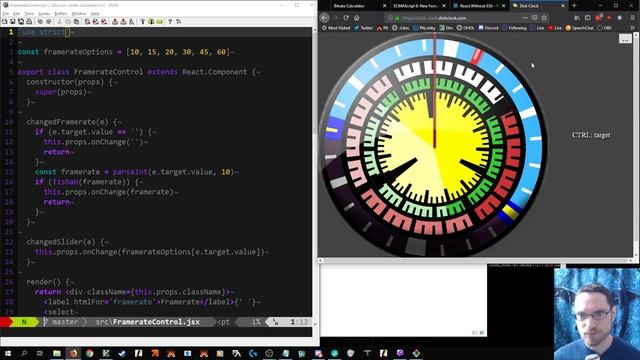The image size is (640, 360).
Task: Open the Help menu in GVim
Action: click(x=95, y=13)
